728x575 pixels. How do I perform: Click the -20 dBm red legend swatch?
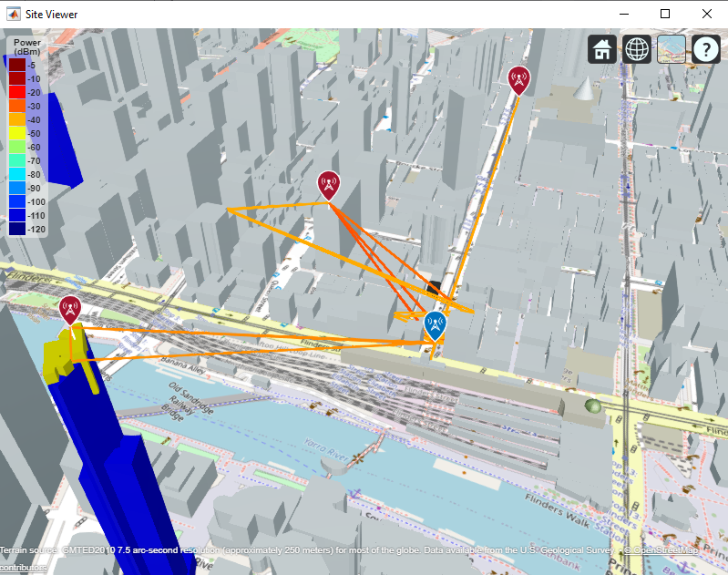(17, 92)
